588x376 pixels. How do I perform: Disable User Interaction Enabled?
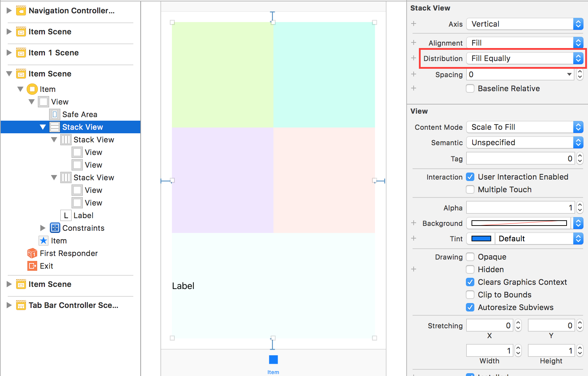click(x=470, y=177)
